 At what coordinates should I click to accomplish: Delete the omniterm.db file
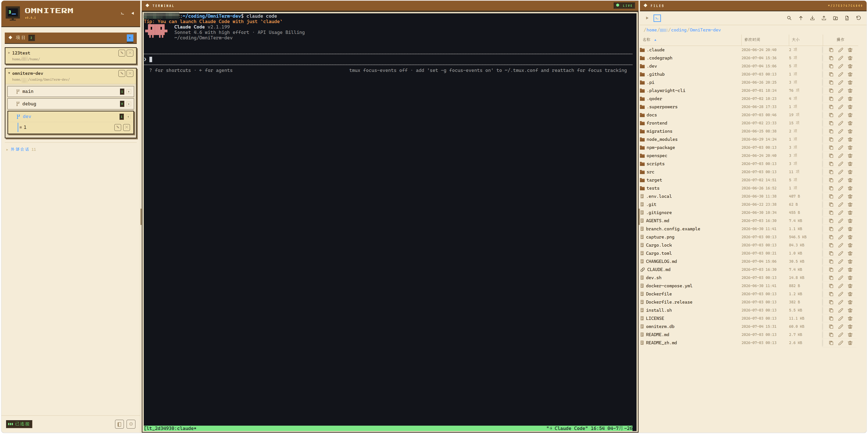coord(850,327)
